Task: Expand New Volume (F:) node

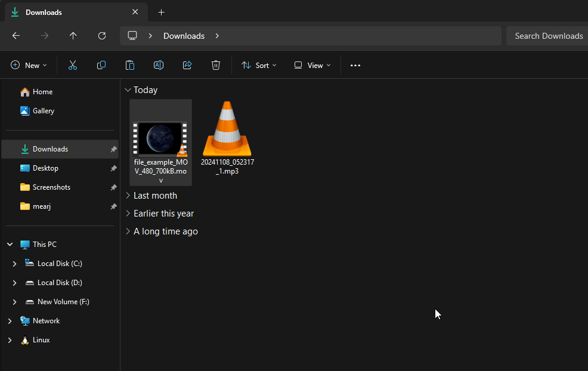Action: [x=15, y=302]
